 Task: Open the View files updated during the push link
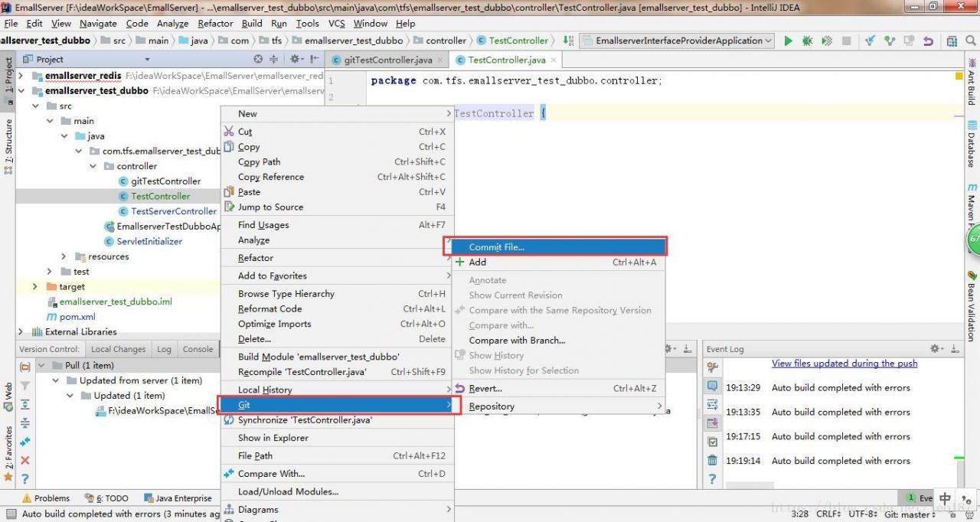[x=844, y=364]
